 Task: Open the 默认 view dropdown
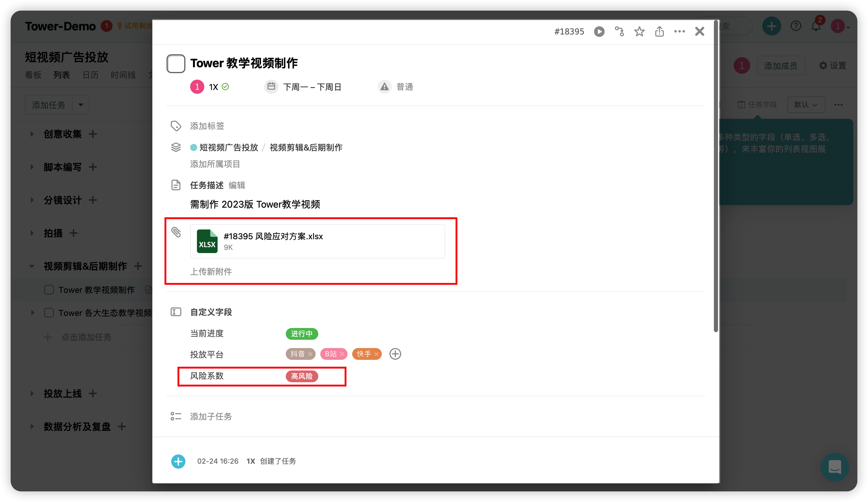pos(806,105)
